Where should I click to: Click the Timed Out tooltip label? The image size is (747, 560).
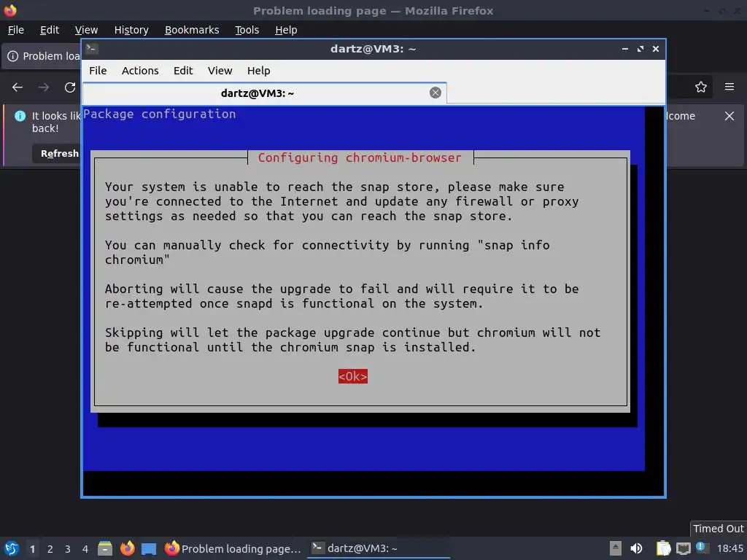click(x=718, y=529)
